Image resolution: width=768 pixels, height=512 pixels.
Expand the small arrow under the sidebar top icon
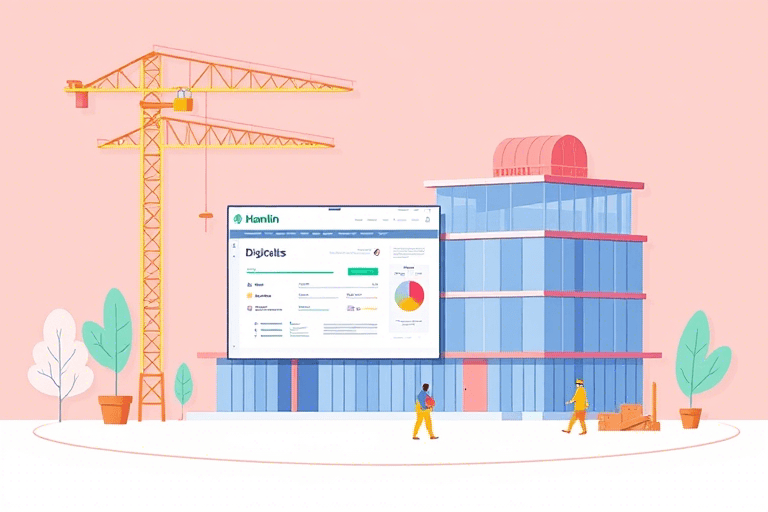coord(233,256)
